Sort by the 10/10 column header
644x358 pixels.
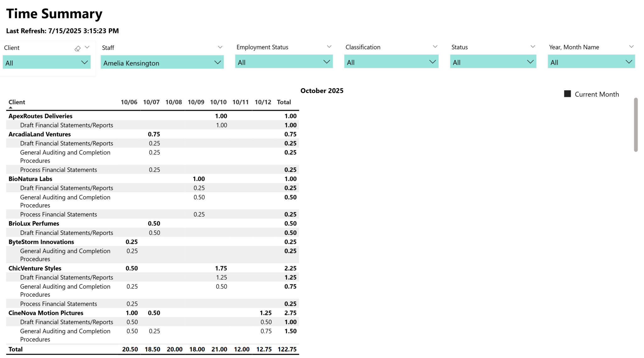[x=218, y=102]
